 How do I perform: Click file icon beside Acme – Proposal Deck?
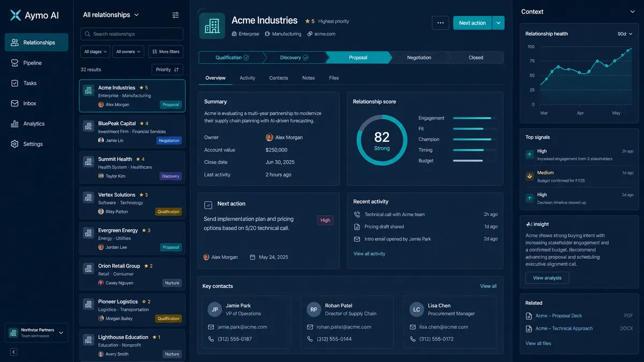point(530,316)
